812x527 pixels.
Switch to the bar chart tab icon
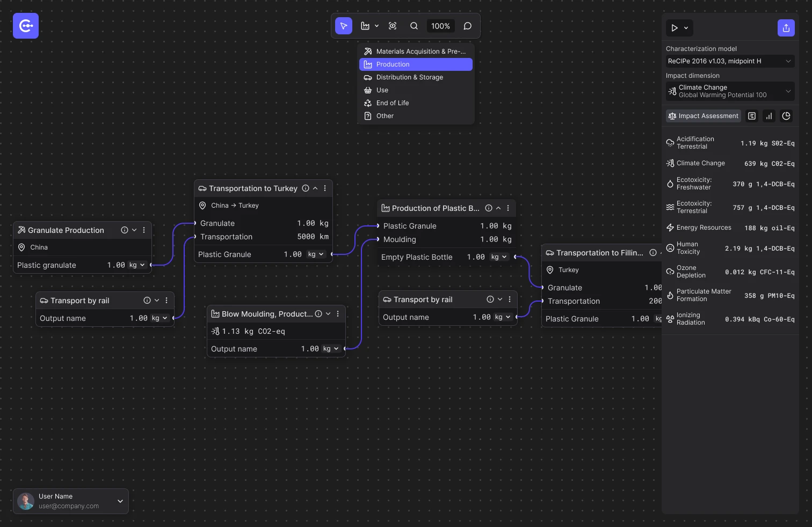769,116
